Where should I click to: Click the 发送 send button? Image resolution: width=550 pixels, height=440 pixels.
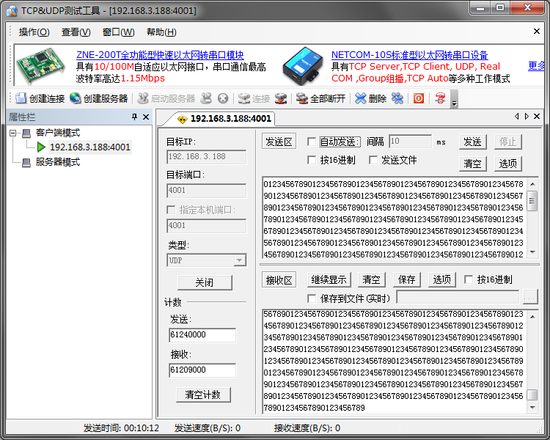472,142
